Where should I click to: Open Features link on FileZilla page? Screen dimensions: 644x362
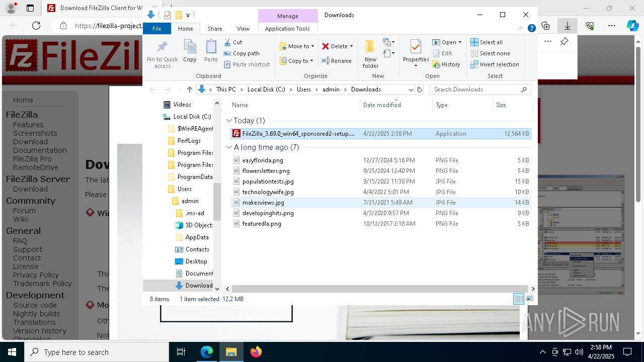click(28, 125)
